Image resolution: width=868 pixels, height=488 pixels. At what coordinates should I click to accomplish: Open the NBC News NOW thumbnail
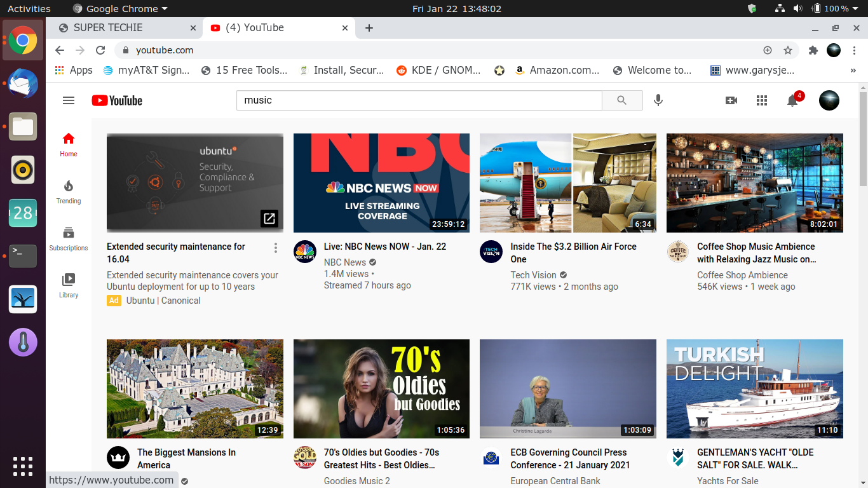click(381, 183)
